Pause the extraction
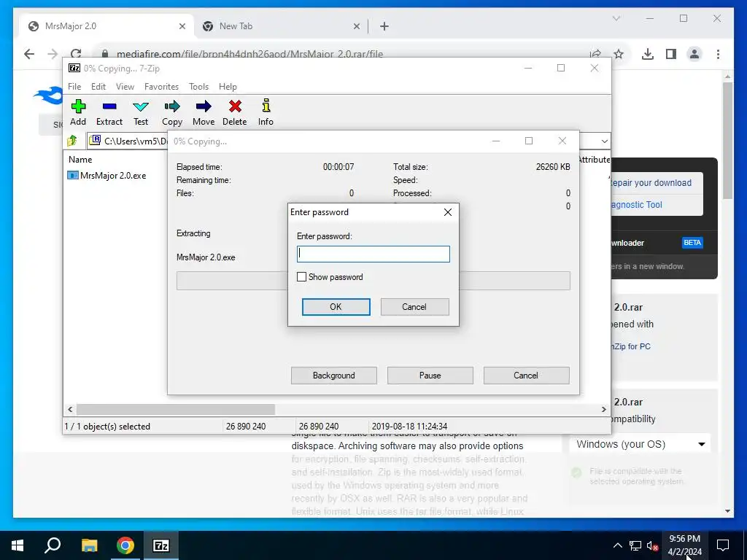This screenshot has width=747, height=560. [x=430, y=376]
